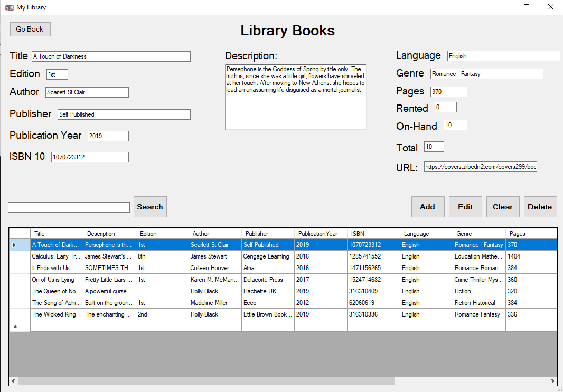
Task: Click the Edit button
Action: (x=465, y=207)
